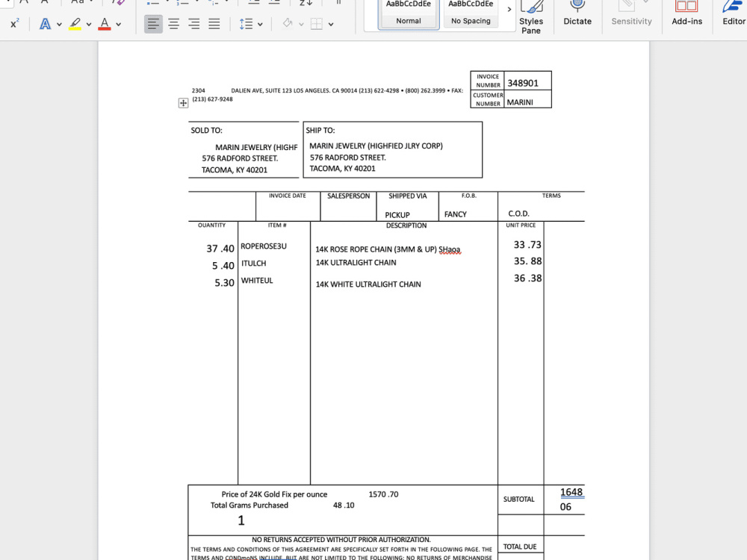Click the item ROPEROSE3U
Image resolution: width=747 pixels, height=560 pixels.
[x=264, y=246]
